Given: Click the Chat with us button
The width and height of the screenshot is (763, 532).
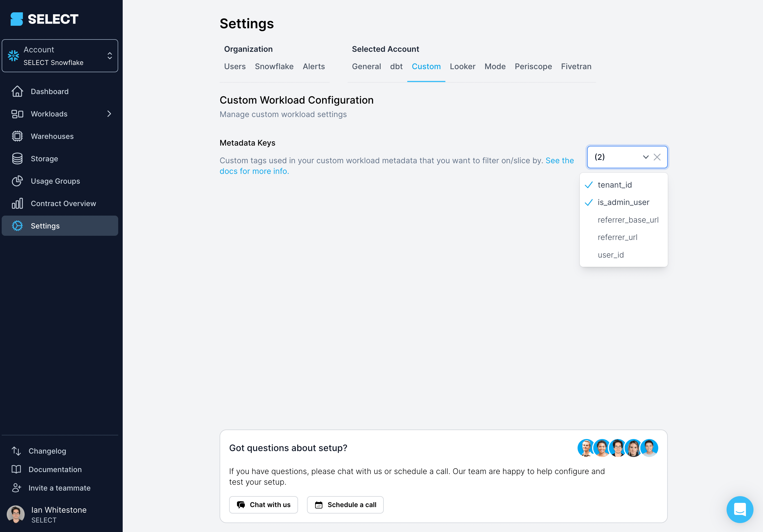Looking at the screenshot, I should click(263, 504).
